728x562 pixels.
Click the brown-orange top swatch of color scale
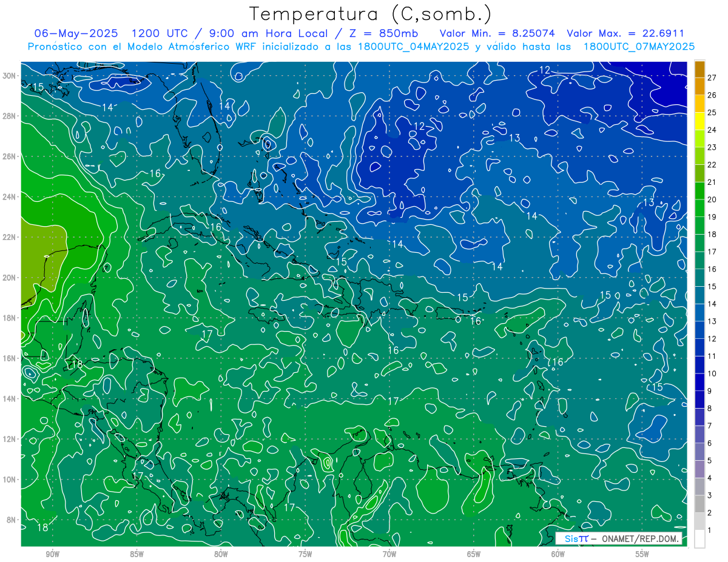[699, 69]
